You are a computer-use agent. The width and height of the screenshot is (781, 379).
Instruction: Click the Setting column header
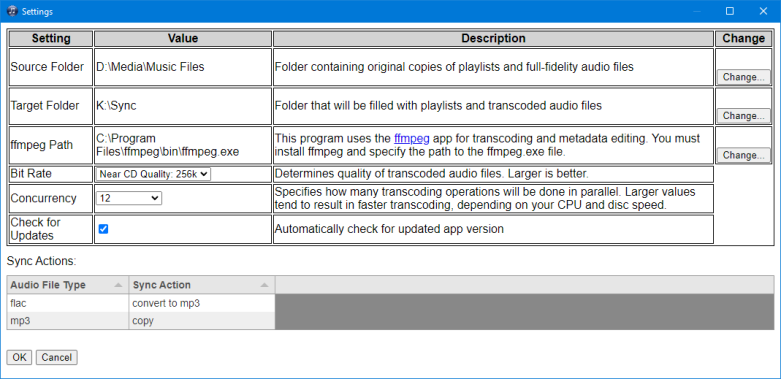pos(51,38)
